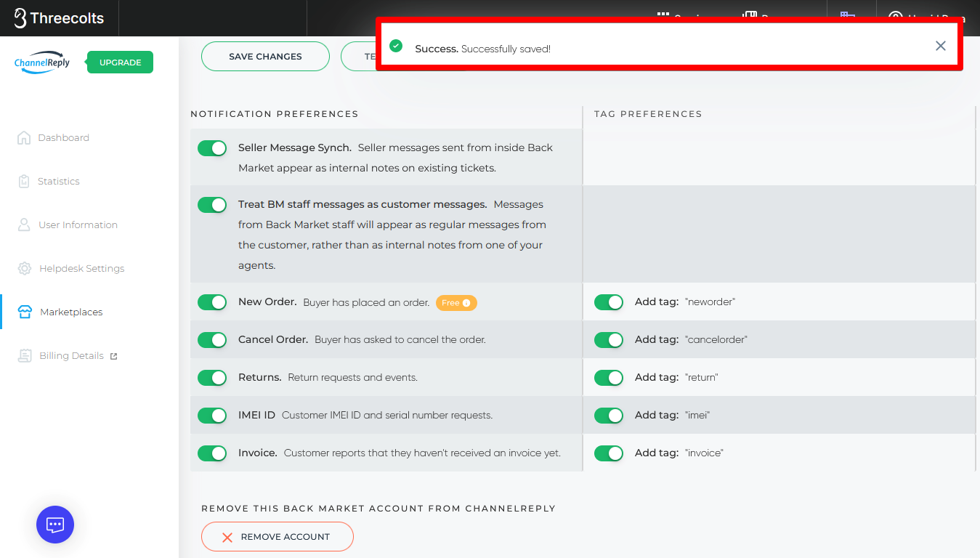980x558 pixels.
Task: Click Notification Preferences heading
Action: coord(275,114)
